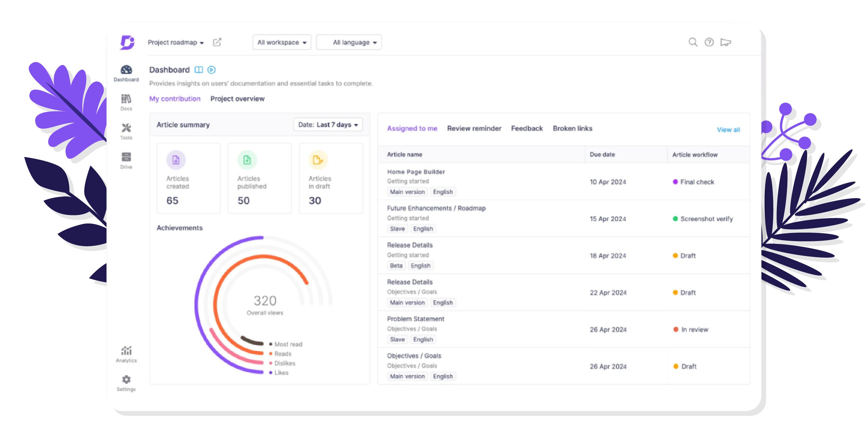
Task: Click the Dislikes legend item
Action: (x=282, y=363)
